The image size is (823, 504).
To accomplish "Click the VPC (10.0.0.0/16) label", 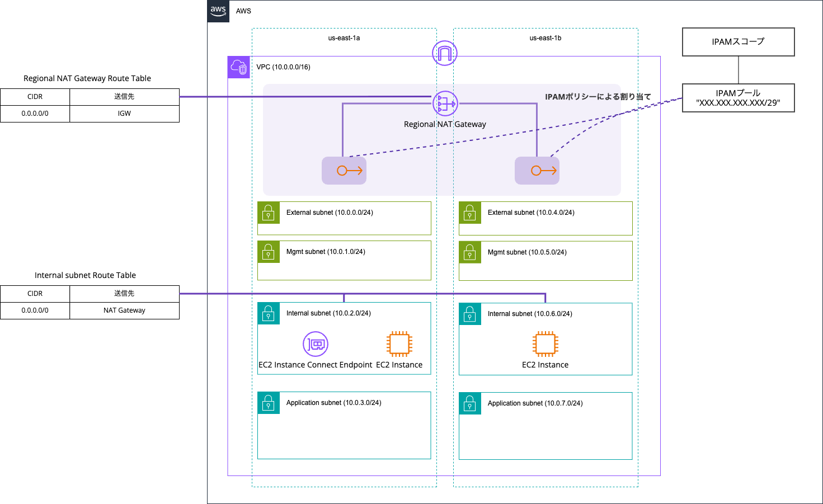I will [x=283, y=67].
